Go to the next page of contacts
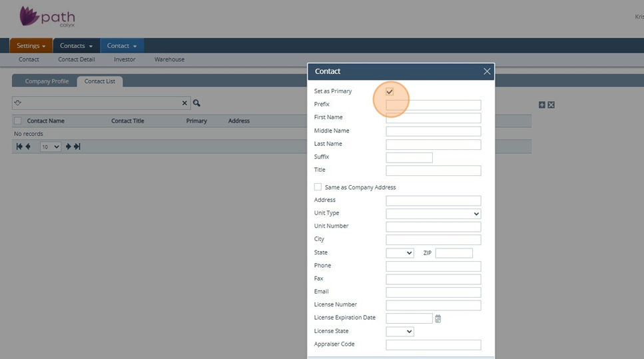 (x=68, y=147)
